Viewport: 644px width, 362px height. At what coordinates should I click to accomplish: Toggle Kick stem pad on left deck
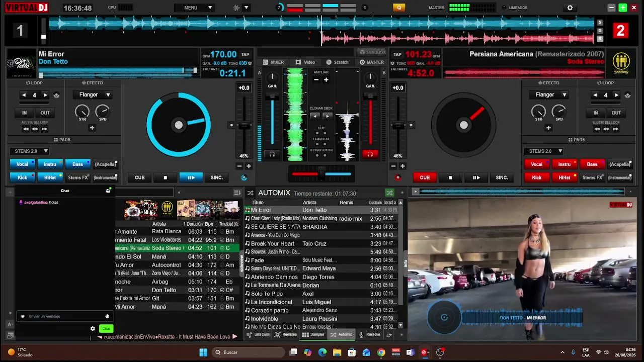coord(22,177)
